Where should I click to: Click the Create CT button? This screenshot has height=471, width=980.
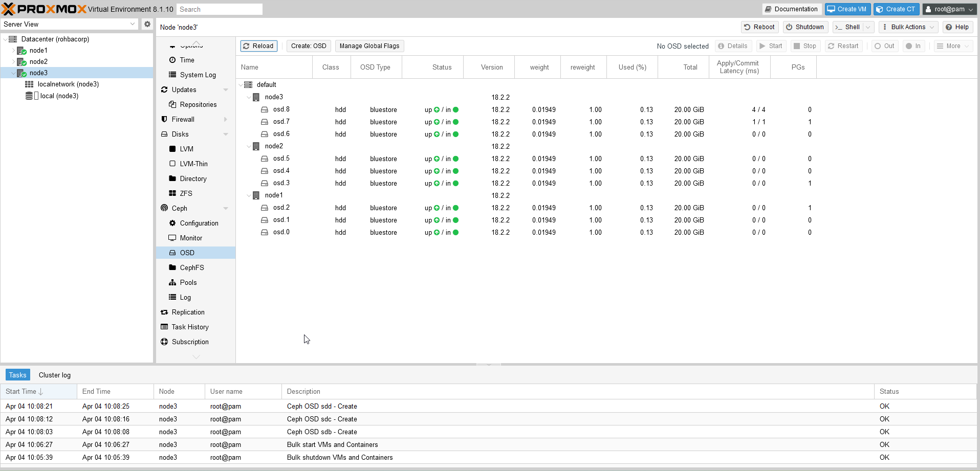click(897, 9)
